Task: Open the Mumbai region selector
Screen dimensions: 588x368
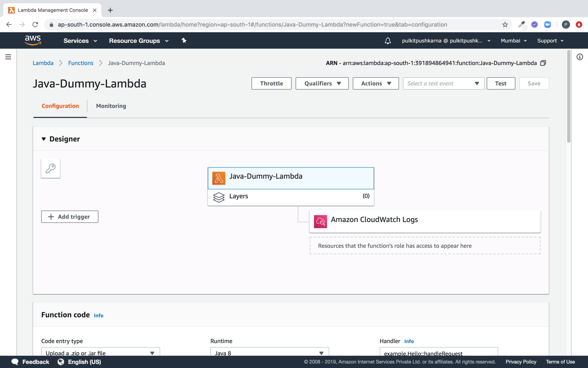Action: 513,41
